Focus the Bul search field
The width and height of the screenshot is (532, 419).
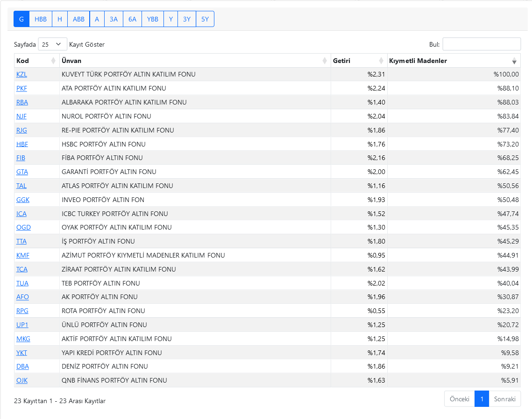click(482, 44)
